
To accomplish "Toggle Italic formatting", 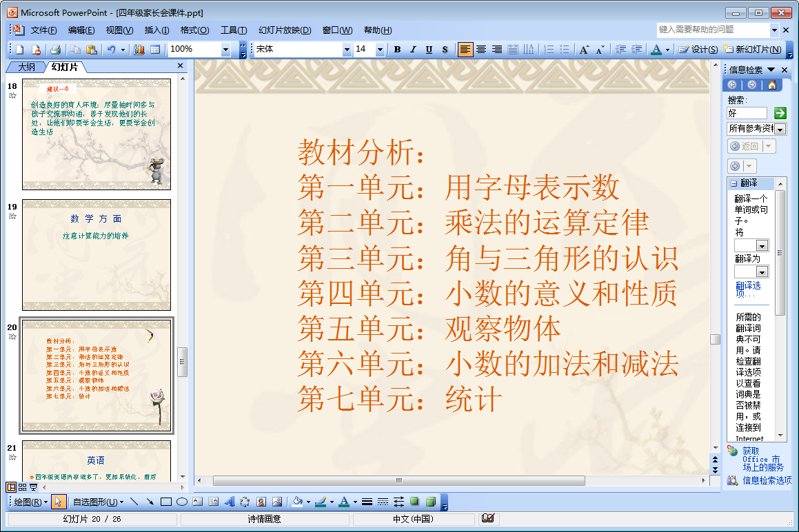I will pos(413,50).
